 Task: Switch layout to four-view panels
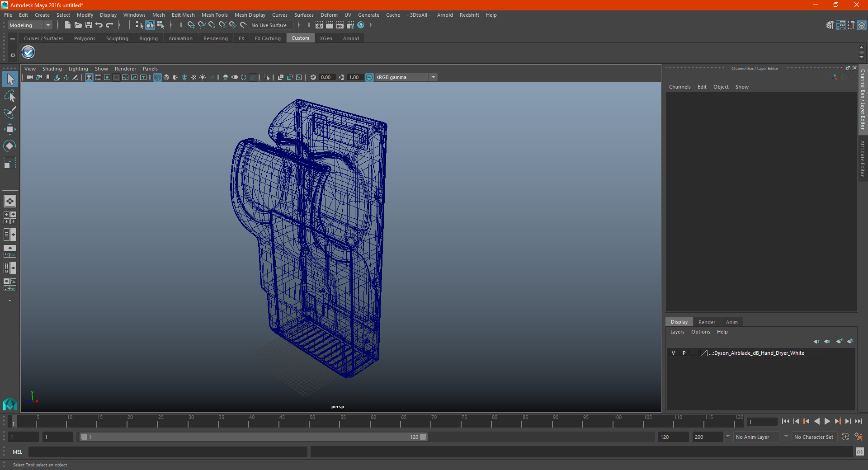[10, 218]
